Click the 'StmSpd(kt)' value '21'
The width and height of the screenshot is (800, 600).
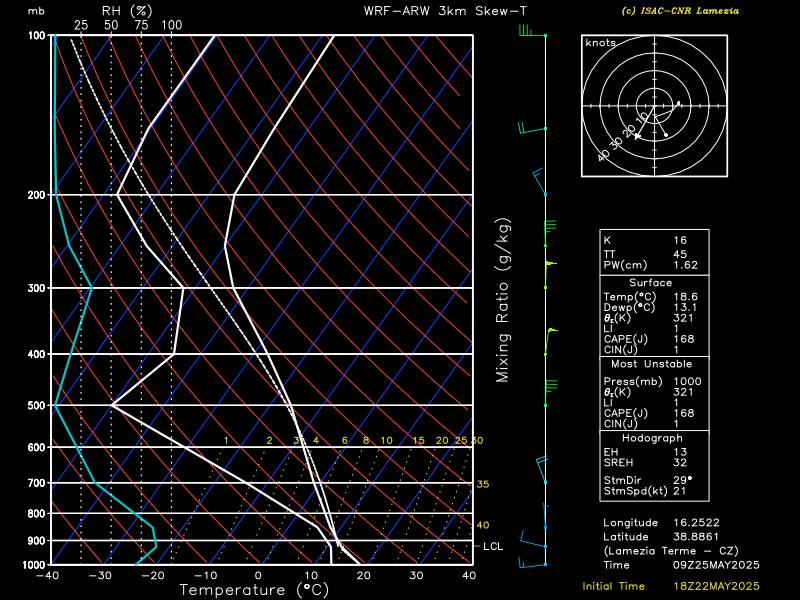680,491
